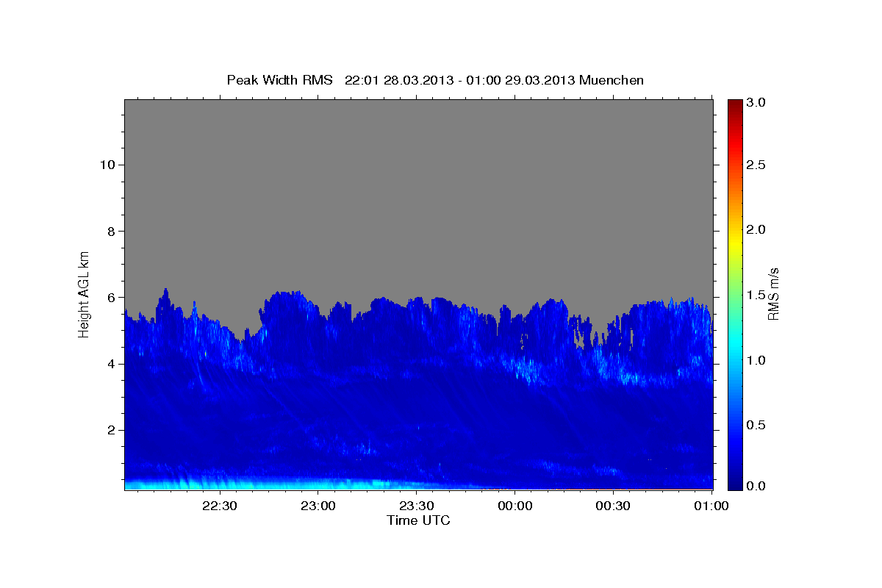Click the 23:00 time tick label
This screenshot has width=882, height=588.
coord(318,506)
